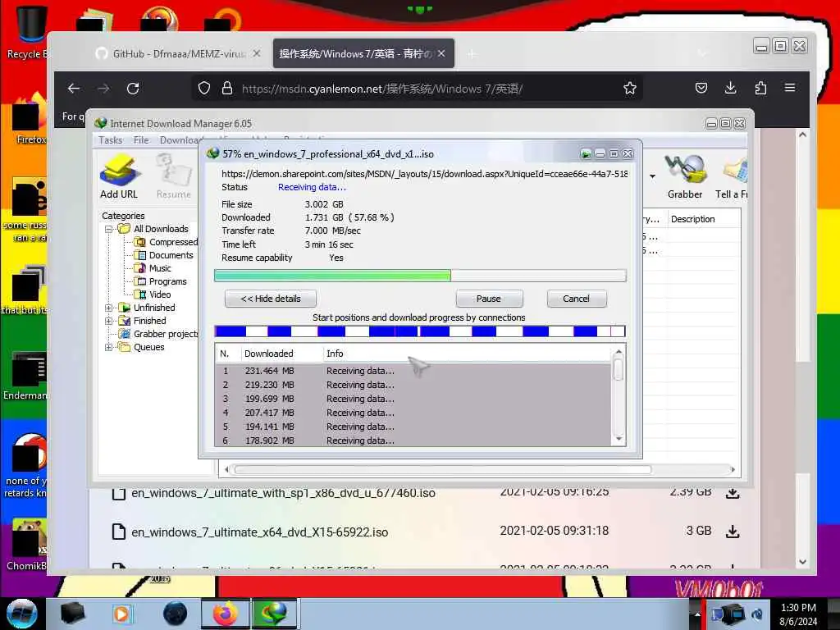The height and width of the screenshot is (630, 840).
Task: Click the site padlock icon in address bar
Action: click(x=227, y=89)
